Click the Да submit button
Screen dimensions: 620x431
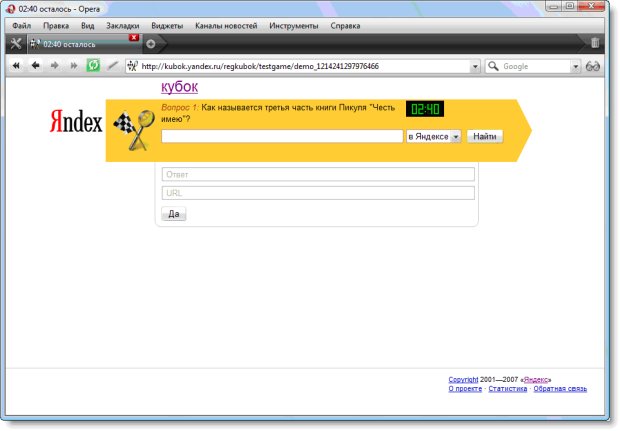tap(174, 214)
